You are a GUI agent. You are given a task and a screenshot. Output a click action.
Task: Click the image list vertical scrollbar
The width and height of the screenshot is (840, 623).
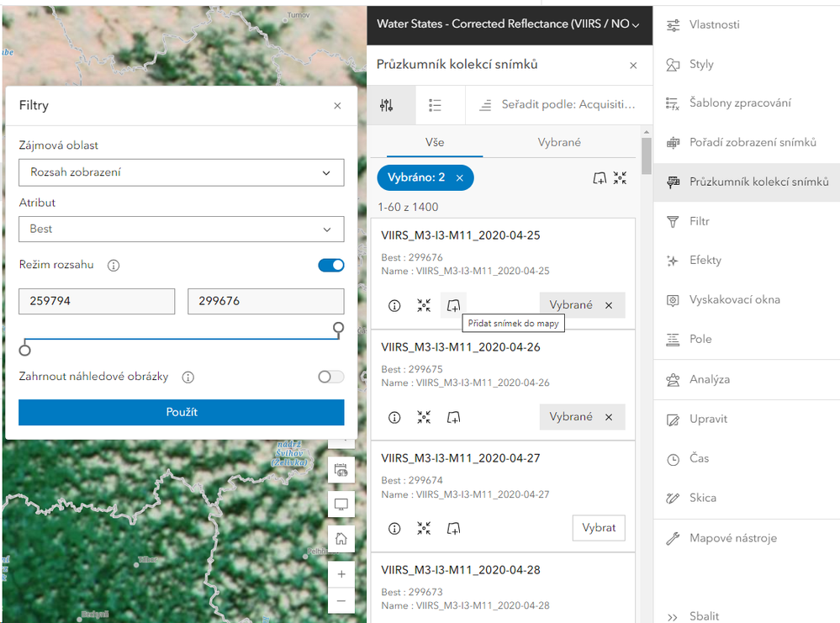[647, 156]
